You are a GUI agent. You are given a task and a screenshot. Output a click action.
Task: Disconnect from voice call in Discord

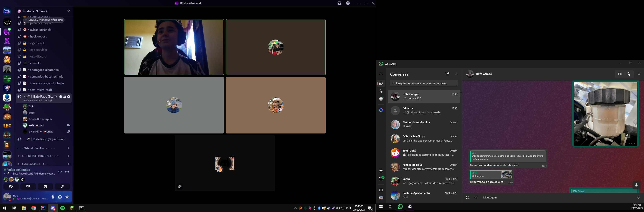[x=67, y=172]
